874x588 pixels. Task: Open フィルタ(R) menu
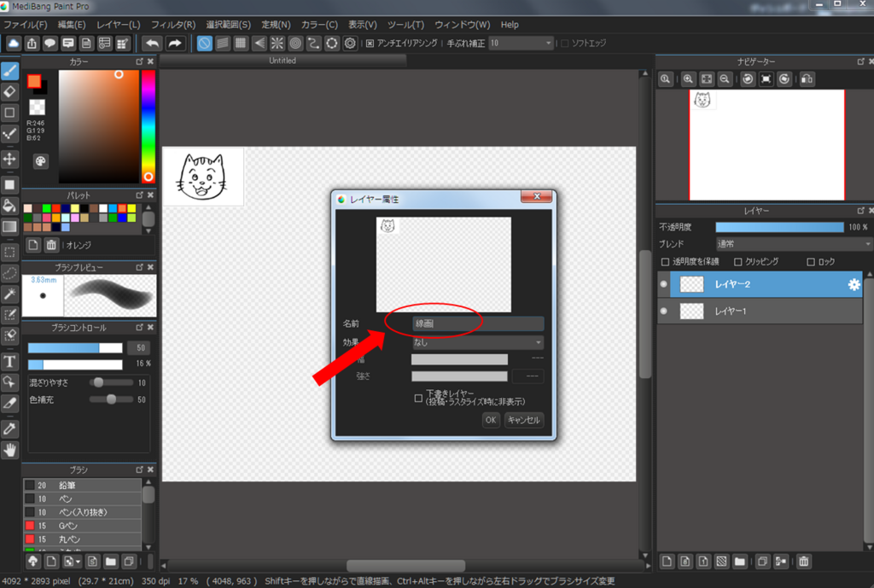point(173,25)
